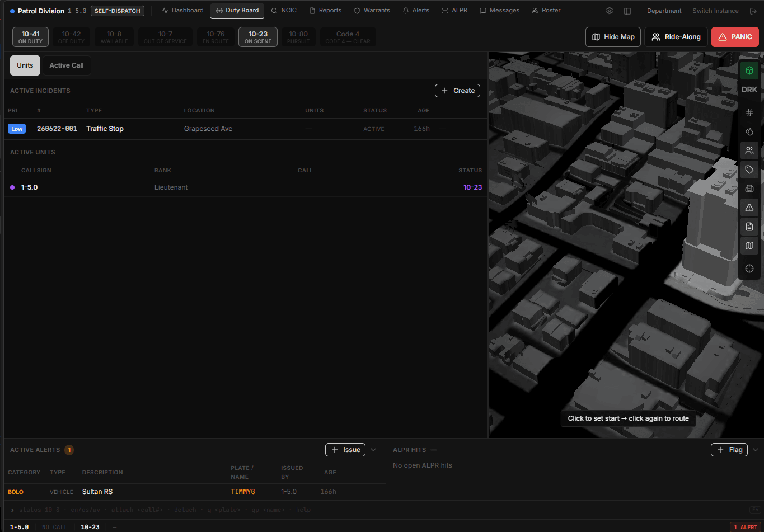The width and height of the screenshot is (764, 532).
Task: Open the Warrants tab
Action: [x=372, y=11]
